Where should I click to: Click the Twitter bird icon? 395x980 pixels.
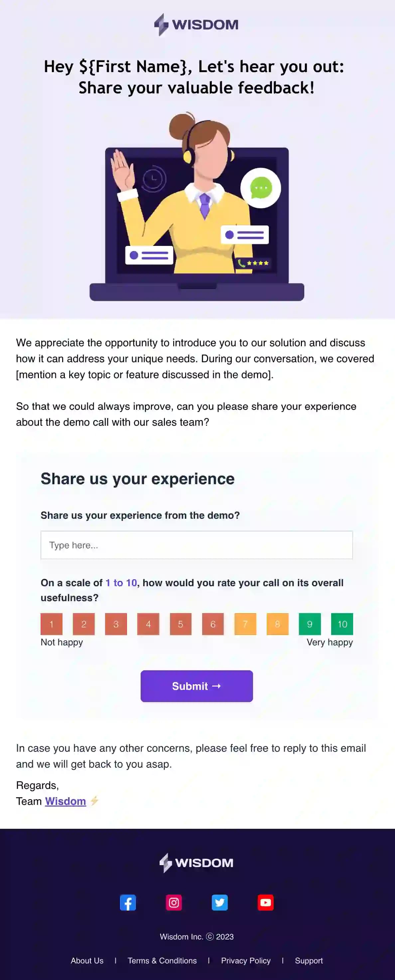pyautogui.click(x=219, y=903)
